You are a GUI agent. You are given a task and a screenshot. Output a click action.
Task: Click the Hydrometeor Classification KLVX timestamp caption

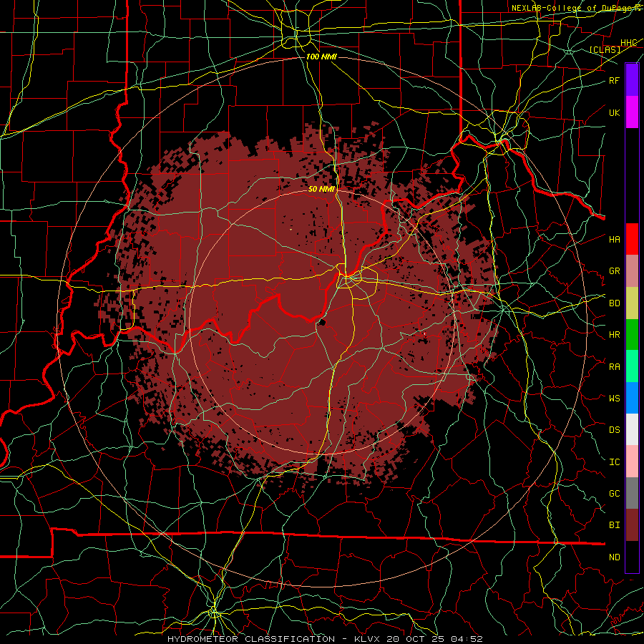[x=325, y=639]
